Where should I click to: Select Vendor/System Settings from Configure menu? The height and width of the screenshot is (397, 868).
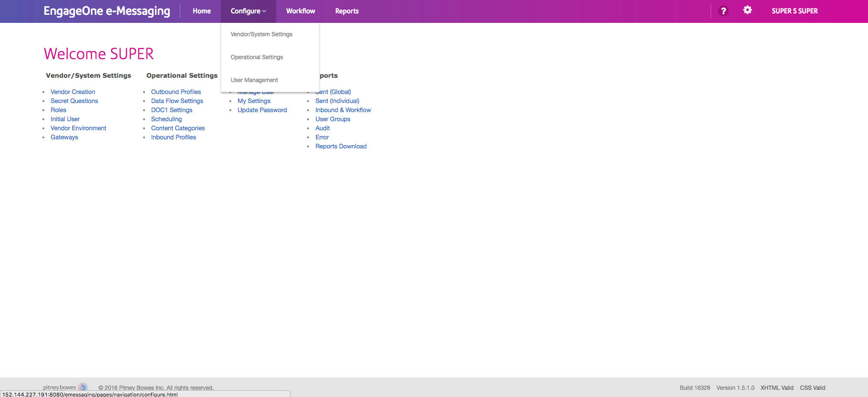[261, 34]
